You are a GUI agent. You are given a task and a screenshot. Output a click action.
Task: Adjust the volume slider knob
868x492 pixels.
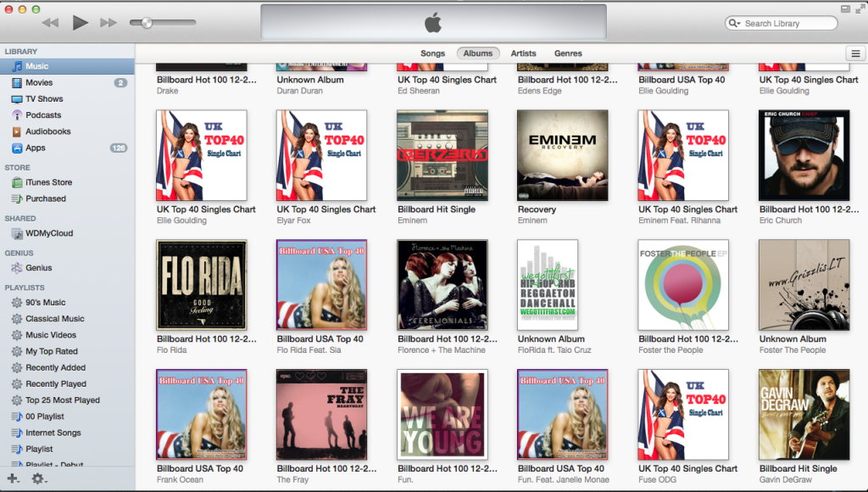pos(147,23)
